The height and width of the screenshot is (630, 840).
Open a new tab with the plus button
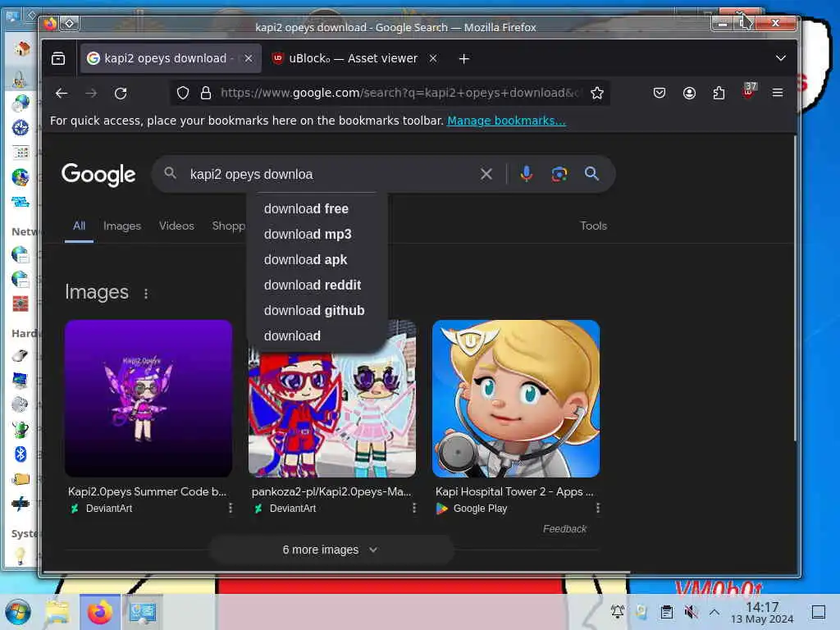pos(464,59)
